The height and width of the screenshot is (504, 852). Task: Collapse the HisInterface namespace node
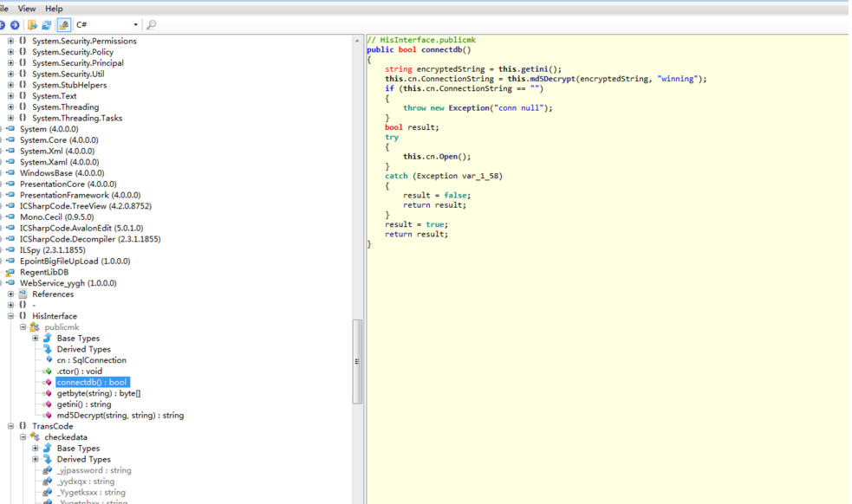[x=10, y=316]
